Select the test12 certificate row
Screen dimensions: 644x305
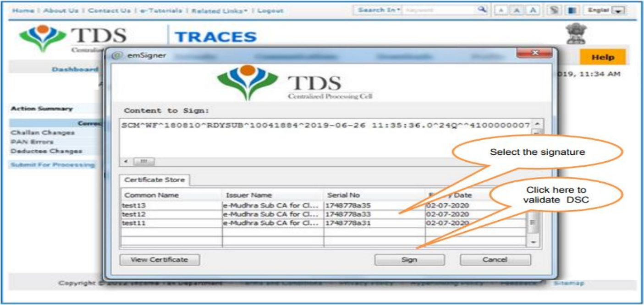[x=324, y=214]
